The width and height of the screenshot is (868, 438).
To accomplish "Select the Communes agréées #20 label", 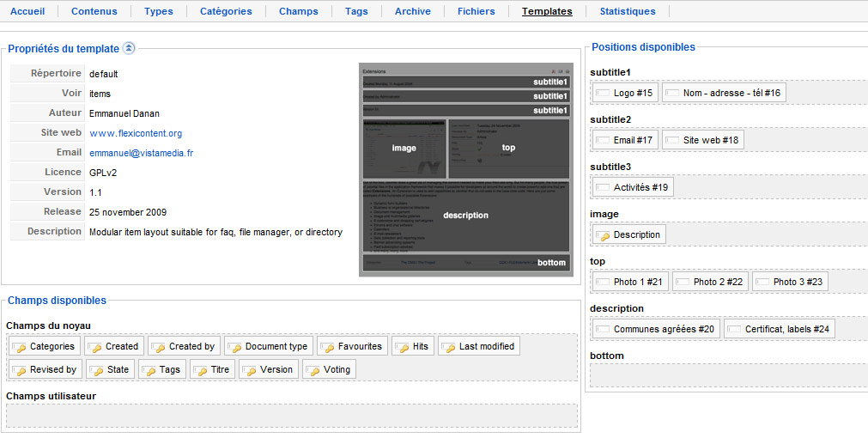I will tap(664, 329).
